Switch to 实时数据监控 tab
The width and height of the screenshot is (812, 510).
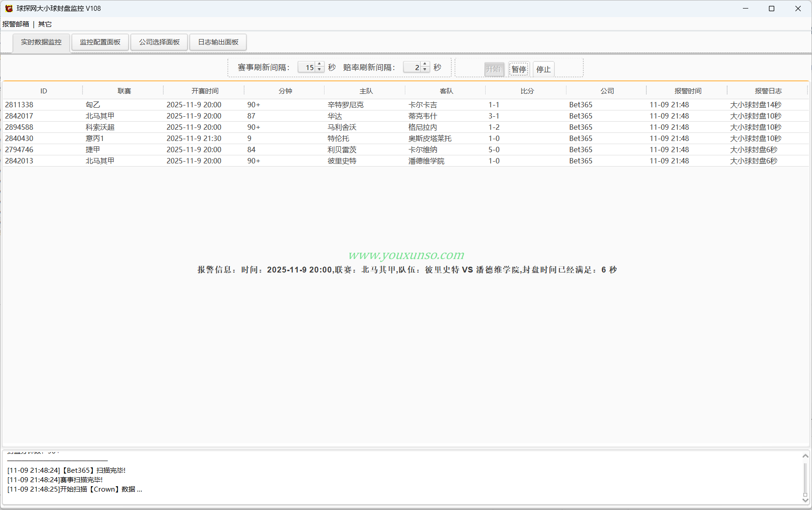41,42
